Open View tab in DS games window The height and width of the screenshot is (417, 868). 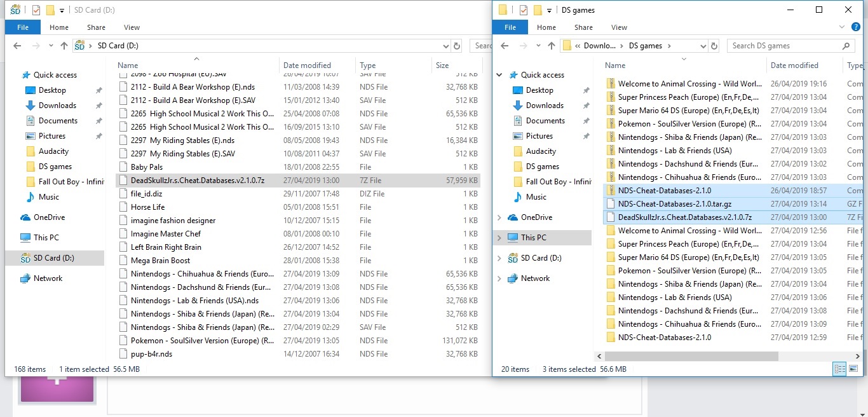coord(620,27)
